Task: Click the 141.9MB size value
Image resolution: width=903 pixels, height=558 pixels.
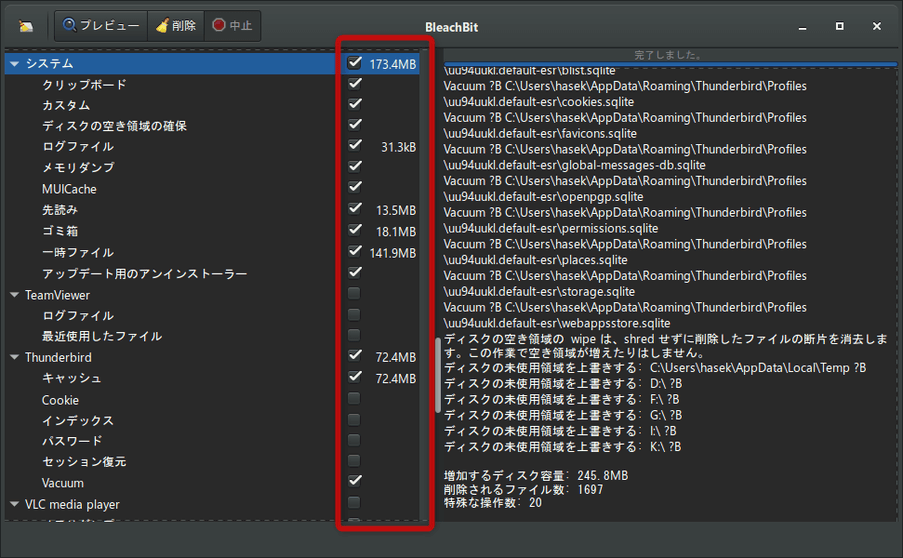Action: pyautogui.click(x=393, y=253)
